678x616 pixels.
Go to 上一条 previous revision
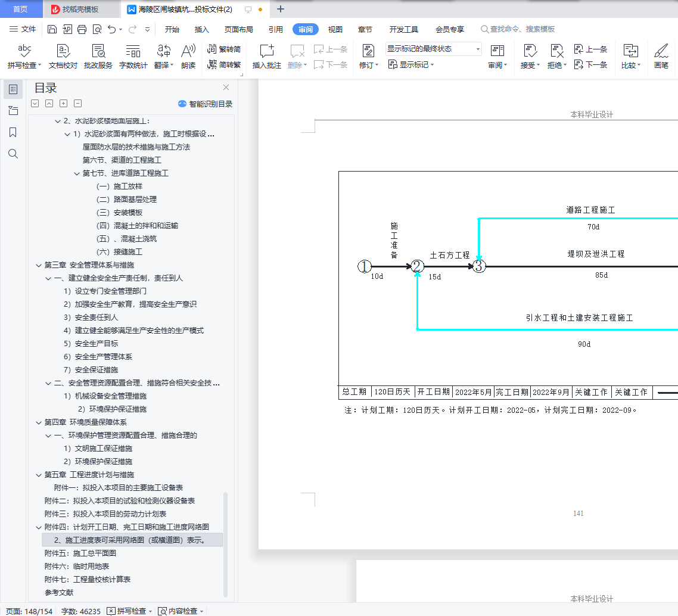(590, 49)
